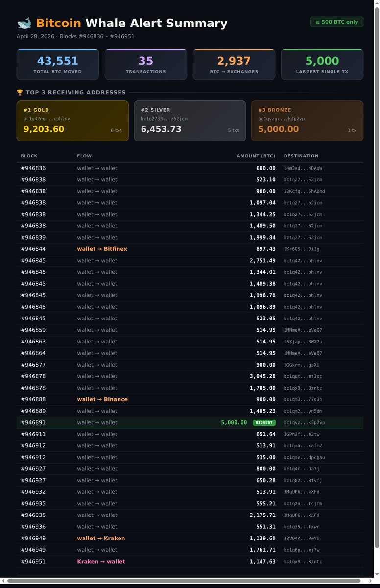Click destination address 33Kcfq...5hADhd

coord(305,191)
